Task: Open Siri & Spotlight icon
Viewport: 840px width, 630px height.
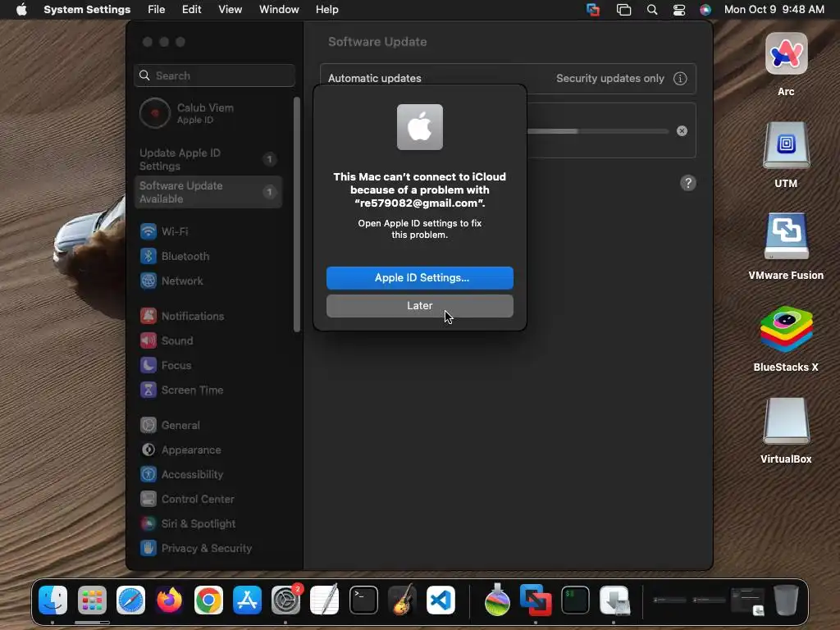Action: coord(148,524)
